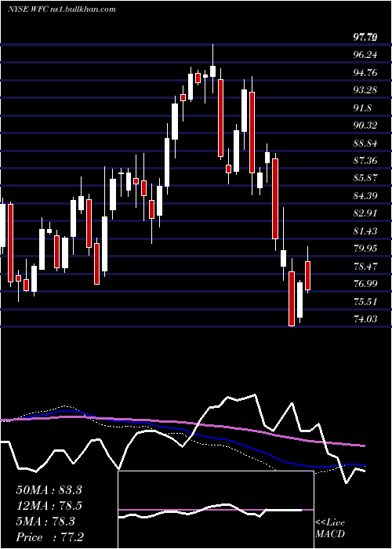Select the 87.36 price axis label
Viewport: 392px width, 549px height.
pos(365,160)
